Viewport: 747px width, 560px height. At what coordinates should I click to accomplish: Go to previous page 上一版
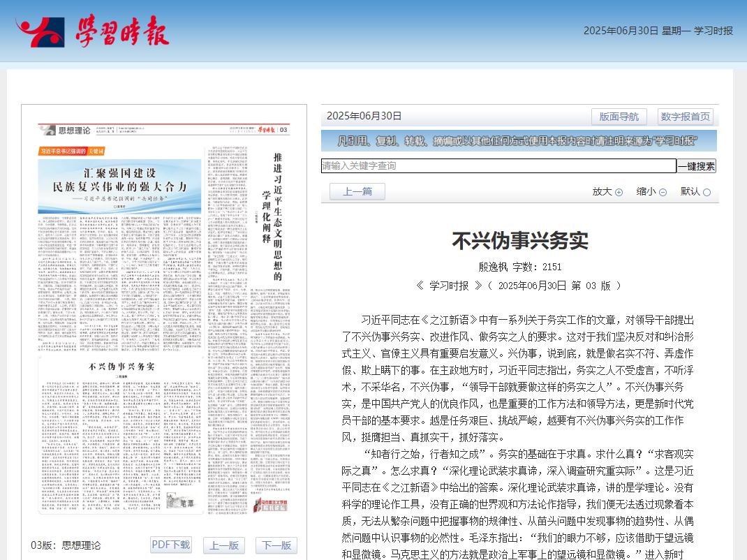click(224, 545)
